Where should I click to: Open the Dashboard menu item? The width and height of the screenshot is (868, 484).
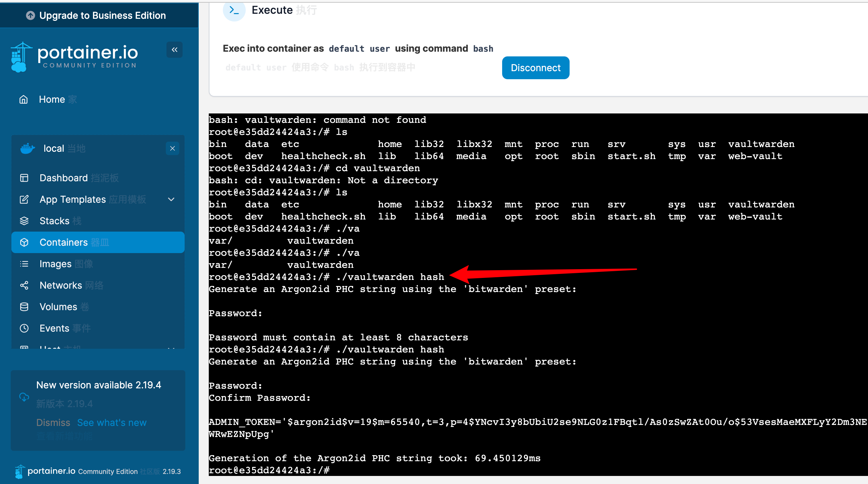[x=98, y=178]
